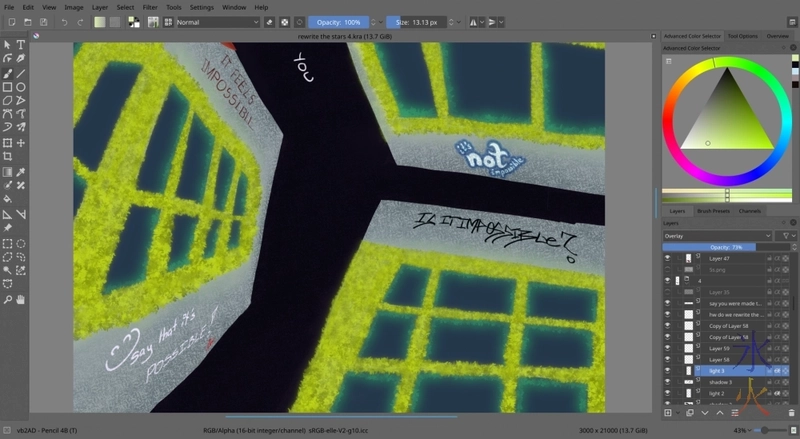Screen dimensions: 800x439
Task: Click the Save document icon
Action: pos(43,21)
